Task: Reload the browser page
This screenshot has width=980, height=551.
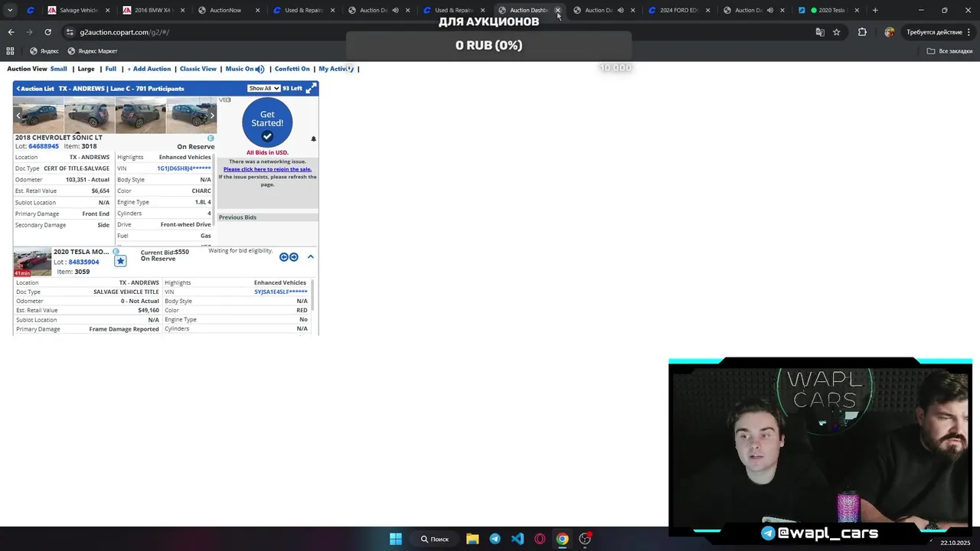Action: coord(47,32)
